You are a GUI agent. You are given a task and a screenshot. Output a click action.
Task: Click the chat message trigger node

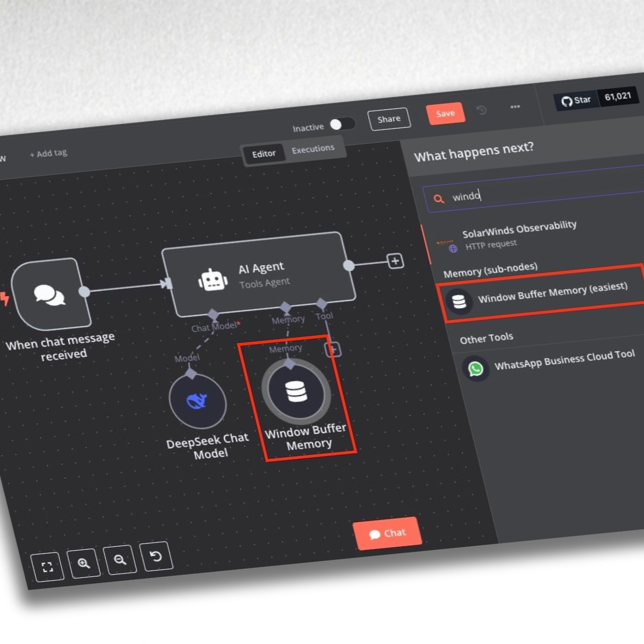point(50,294)
